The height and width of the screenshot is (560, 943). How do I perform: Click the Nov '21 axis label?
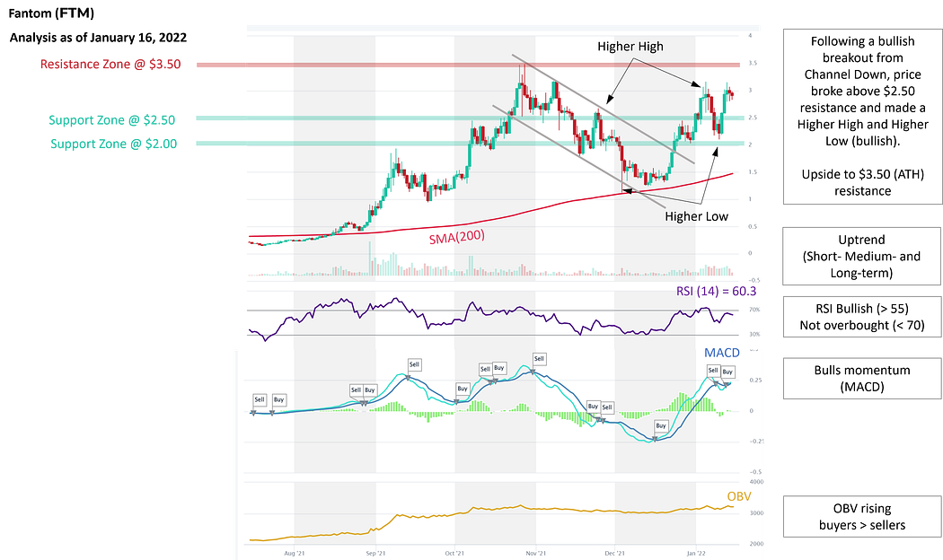tap(536, 553)
